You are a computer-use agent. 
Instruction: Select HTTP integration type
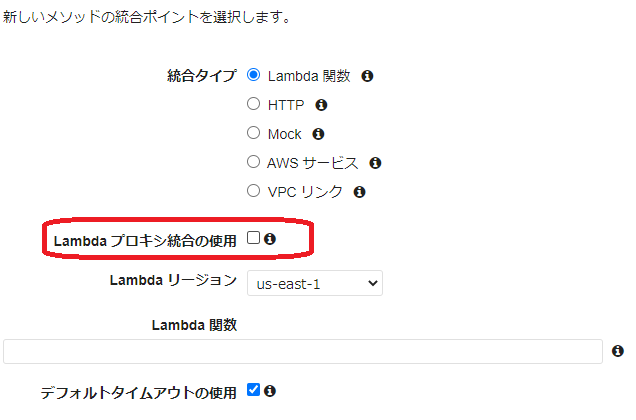click(x=254, y=104)
